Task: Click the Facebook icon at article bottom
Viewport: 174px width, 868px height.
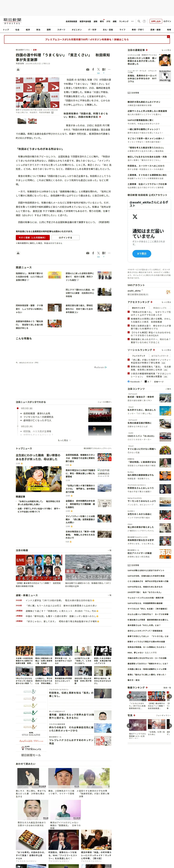Action: [x=93, y=253]
